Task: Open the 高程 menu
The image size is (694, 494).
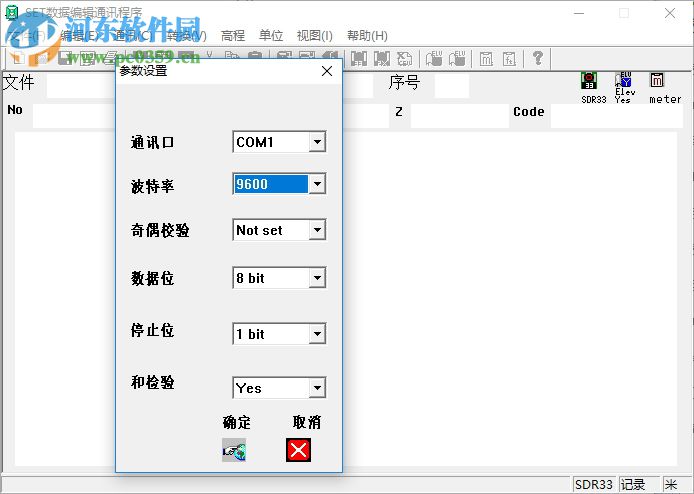Action: (x=233, y=35)
